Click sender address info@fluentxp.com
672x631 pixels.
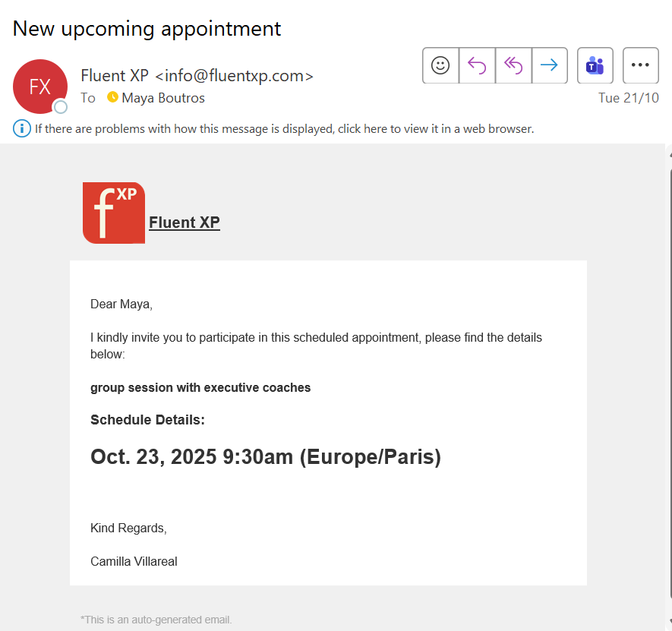(x=234, y=76)
